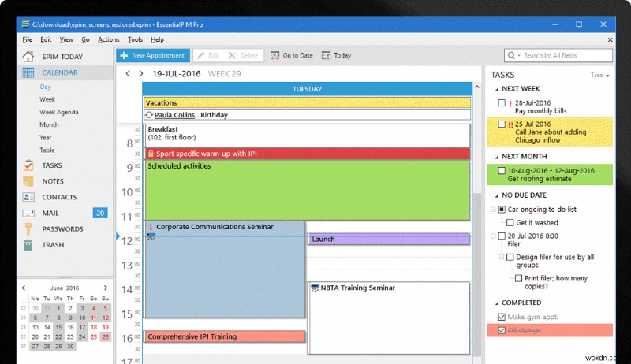Uncheck the Make gym appt. completed task

(x=502, y=317)
